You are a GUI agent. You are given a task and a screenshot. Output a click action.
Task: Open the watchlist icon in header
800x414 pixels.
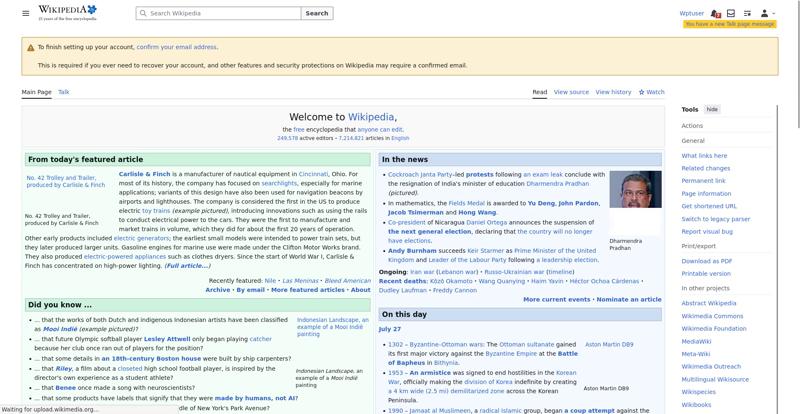coord(747,13)
